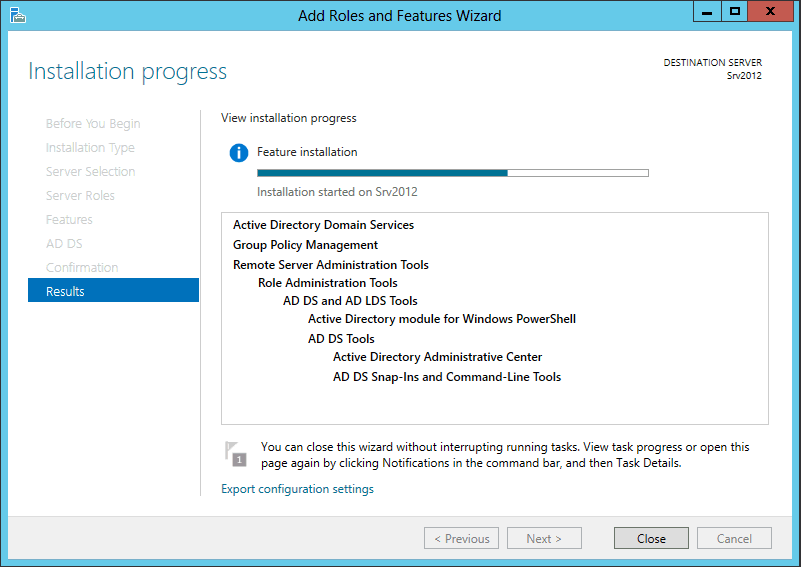Select the Results step in the sidebar
Screen dimensions: 801x567
pyautogui.click(x=113, y=290)
